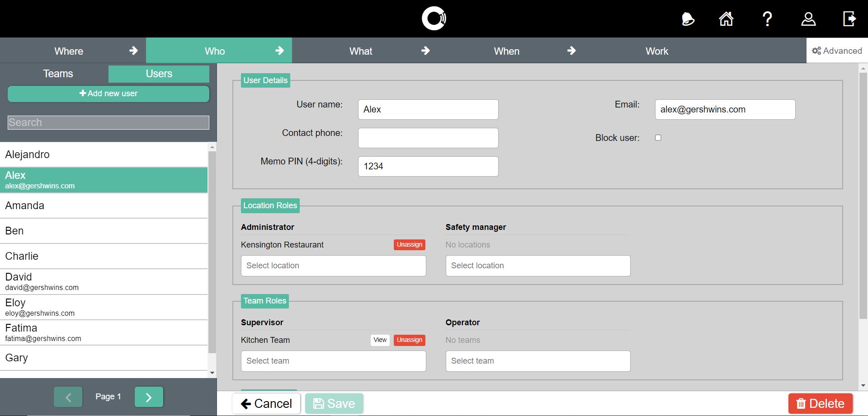Click the logout icon in header
The height and width of the screenshot is (416, 868).
pyautogui.click(x=849, y=19)
